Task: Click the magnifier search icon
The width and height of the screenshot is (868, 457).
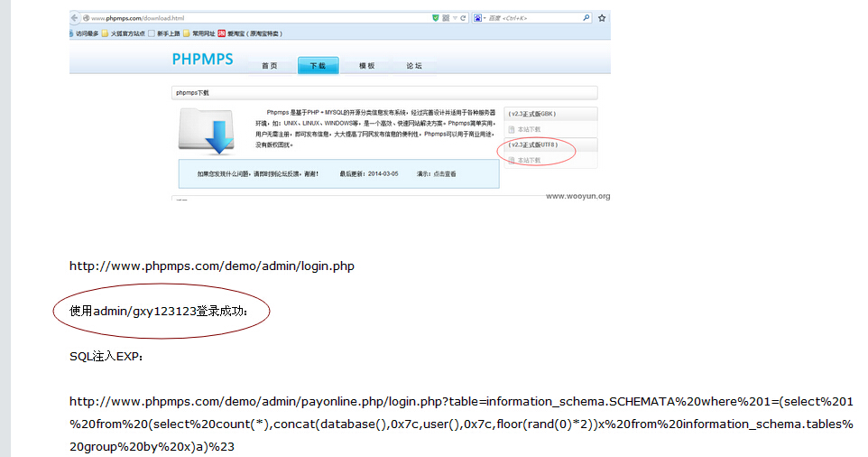Action: [x=586, y=18]
